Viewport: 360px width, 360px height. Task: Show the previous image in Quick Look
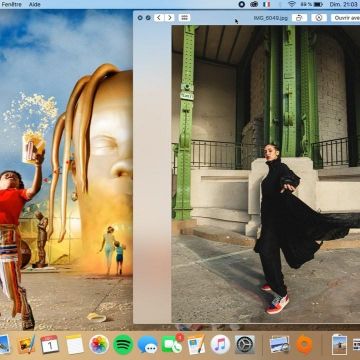[x=159, y=18]
